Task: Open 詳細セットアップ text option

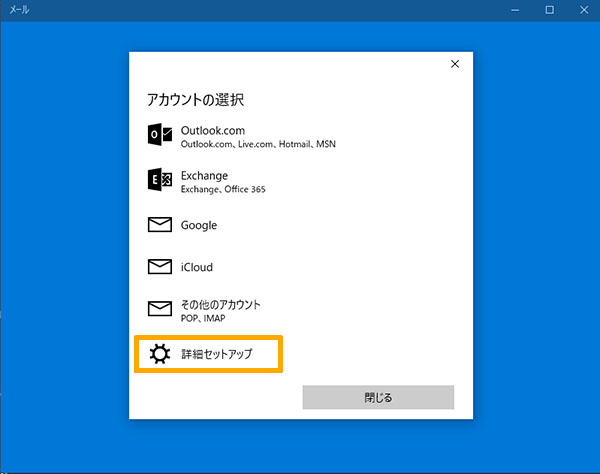Action: tap(217, 354)
